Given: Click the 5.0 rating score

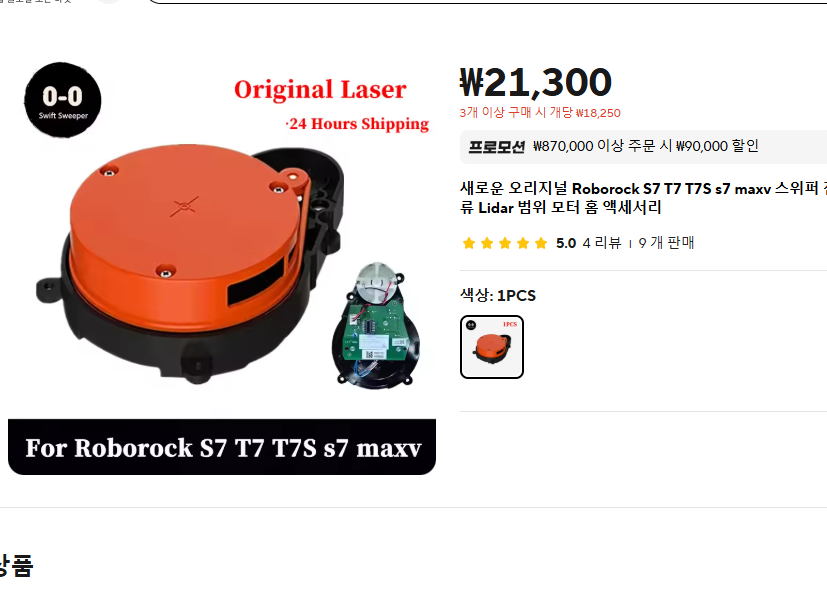Looking at the screenshot, I should 565,243.
